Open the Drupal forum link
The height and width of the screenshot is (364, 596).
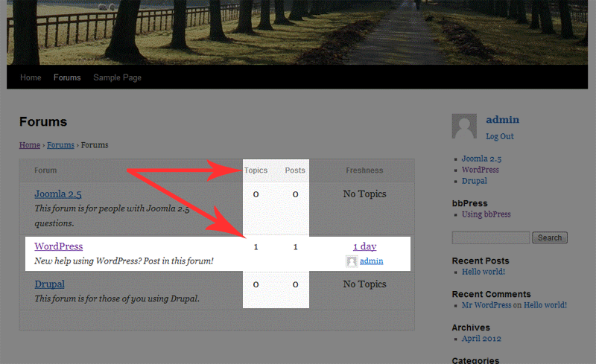click(x=49, y=284)
